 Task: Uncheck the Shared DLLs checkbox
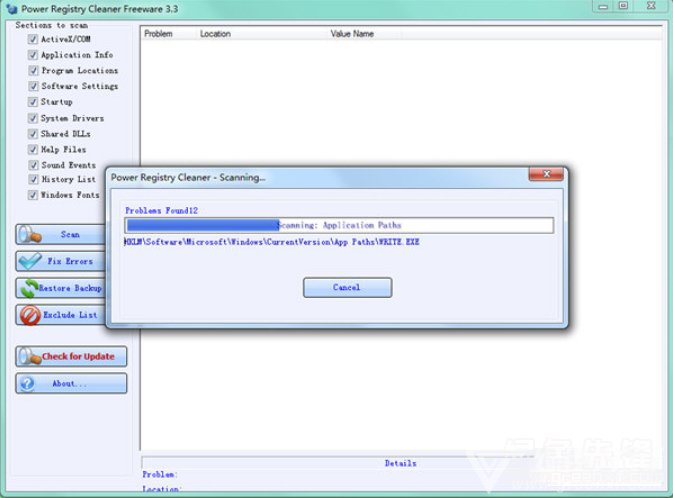click(x=33, y=134)
